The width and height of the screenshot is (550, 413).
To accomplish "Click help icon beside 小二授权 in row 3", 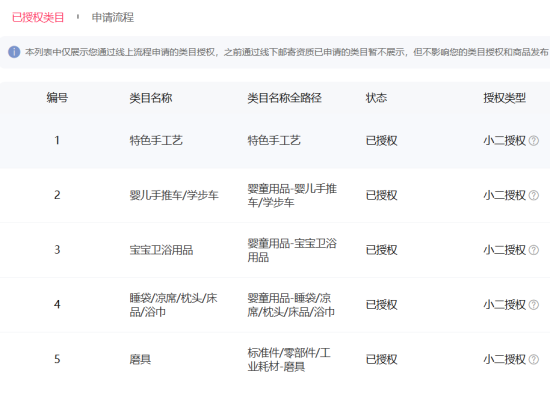I will (534, 250).
